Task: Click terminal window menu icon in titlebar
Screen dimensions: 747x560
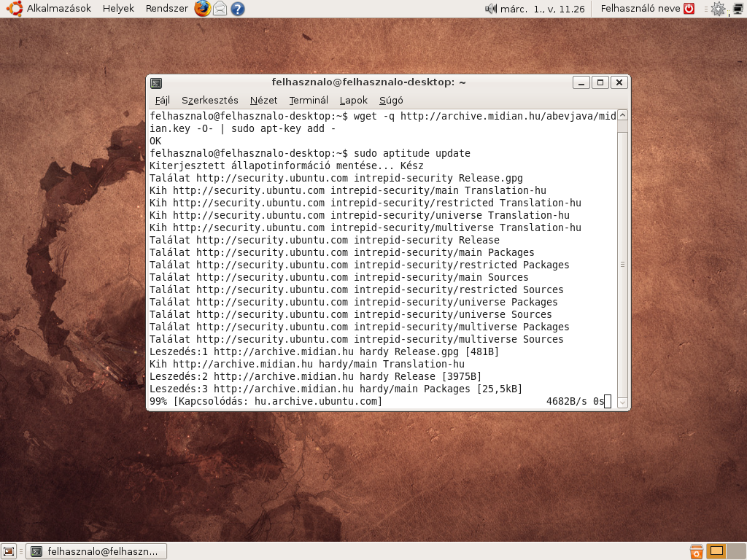Action: [156, 83]
